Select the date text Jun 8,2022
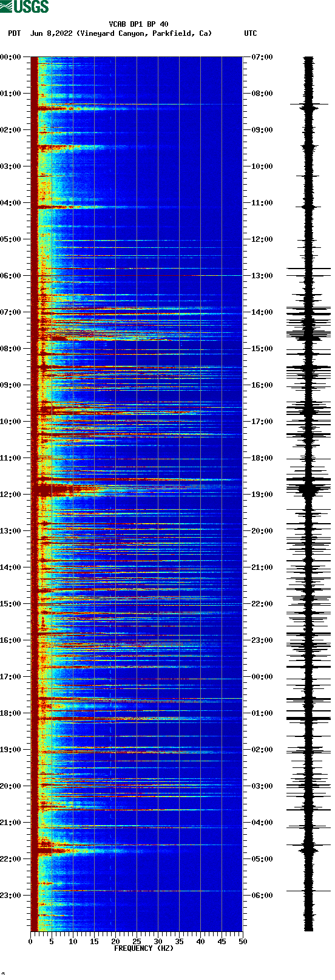Screen dimensions: 335x980 tap(52, 33)
